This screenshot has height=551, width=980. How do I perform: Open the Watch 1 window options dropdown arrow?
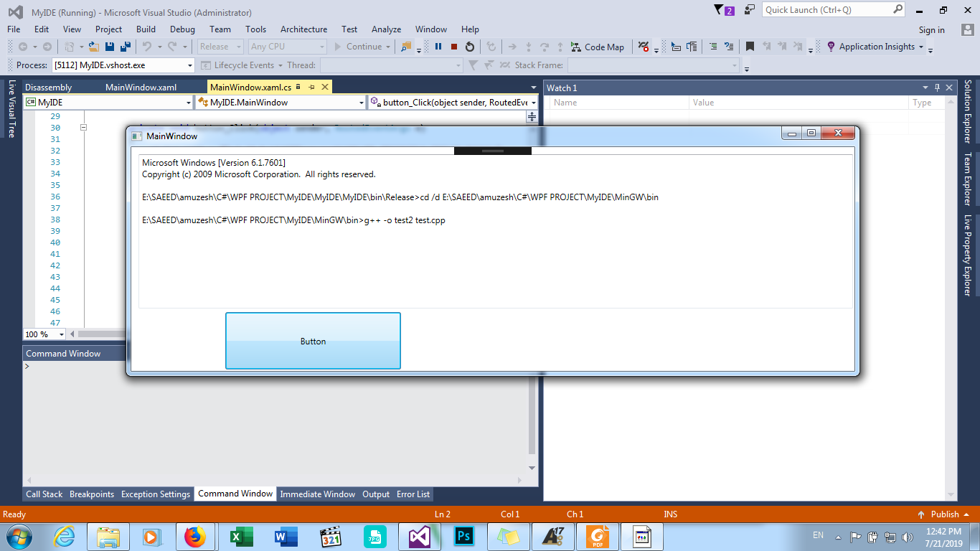pos(925,88)
